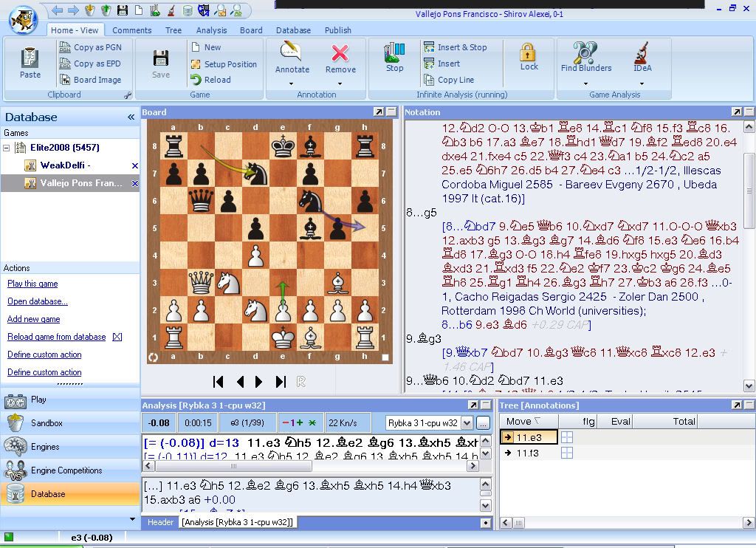The height and width of the screenshot is (548, 756).
Task: Switch to the Comments ribbon tab
Action: pyautogui.click(x=131, y=30)
